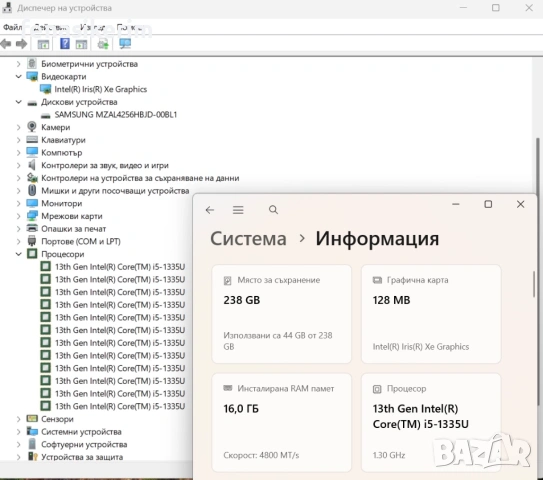Expand the Биометрични устройства node
Screen dimensions: 543x480
click(18, 64)
